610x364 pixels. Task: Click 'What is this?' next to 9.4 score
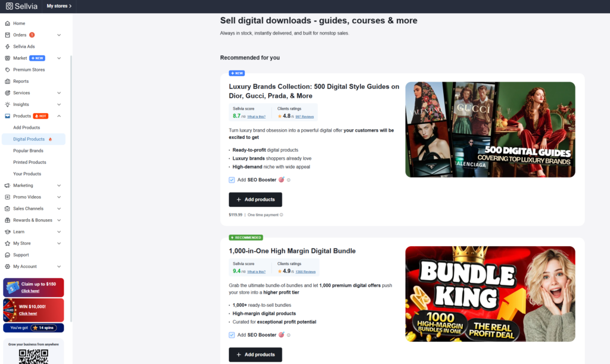click(x=256, y=272)
